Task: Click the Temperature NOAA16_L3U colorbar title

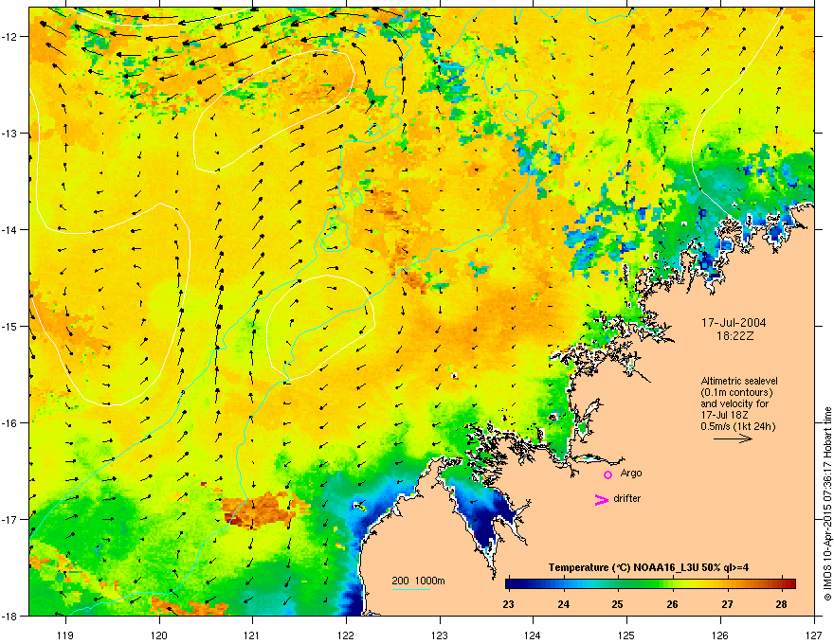Action: (x=648, y=567)
